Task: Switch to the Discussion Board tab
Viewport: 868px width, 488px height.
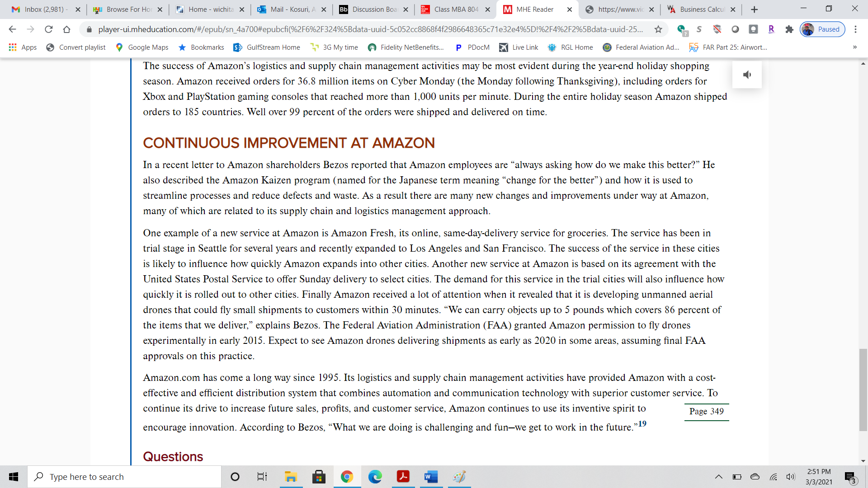Action: [x=373, y=9]
